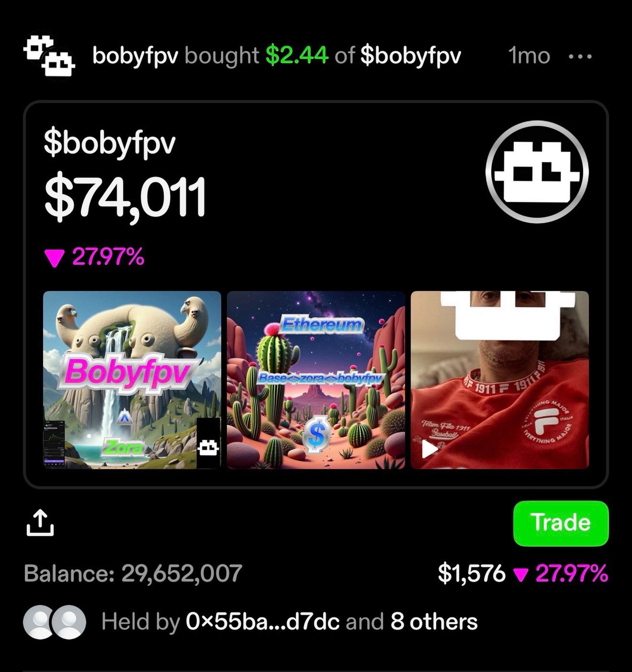Open the bobyfpv overlapping avatar icons

(49, 56)
